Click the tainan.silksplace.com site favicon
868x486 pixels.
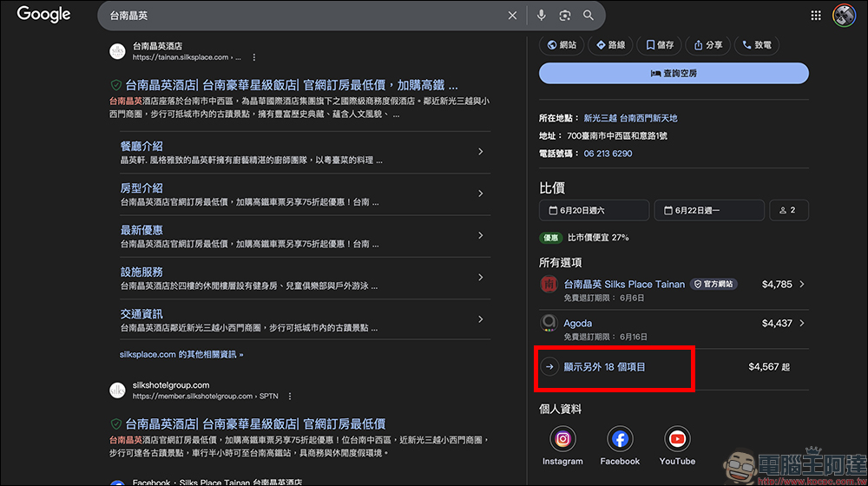click(x=117, y=51)
